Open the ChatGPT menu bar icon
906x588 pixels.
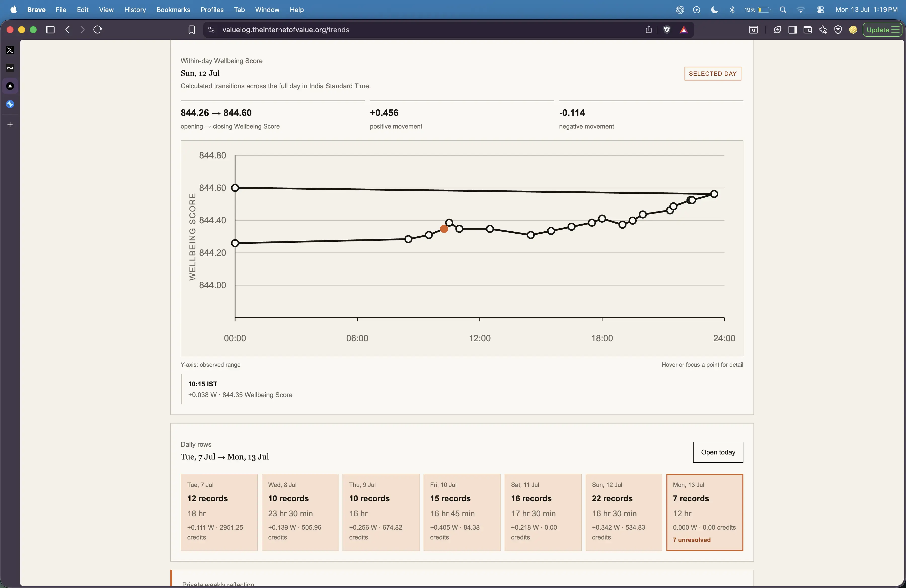tap(680, 10)
